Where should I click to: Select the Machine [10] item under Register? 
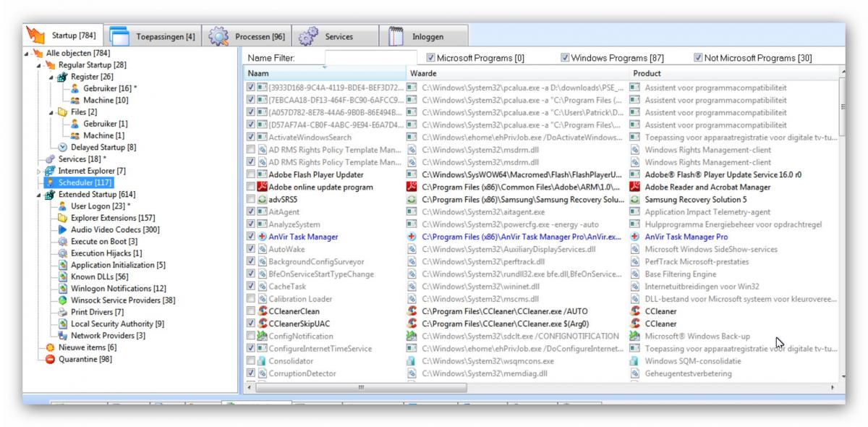100,100
